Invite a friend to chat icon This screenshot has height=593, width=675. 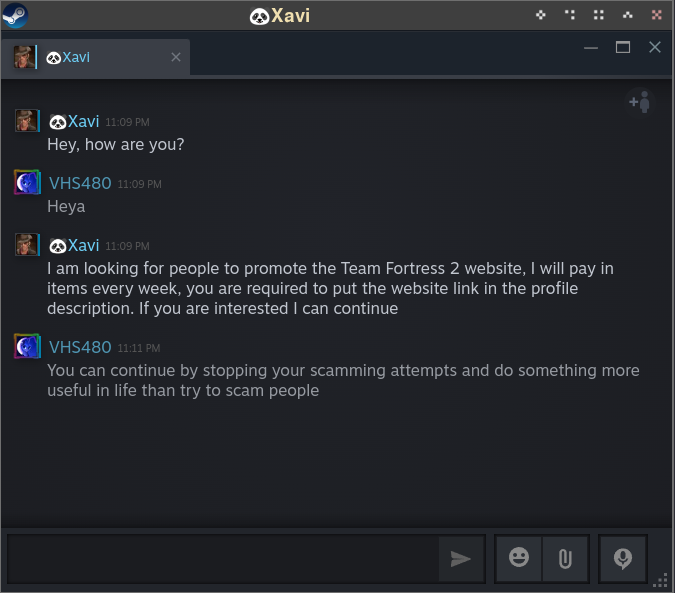(639, 101)
